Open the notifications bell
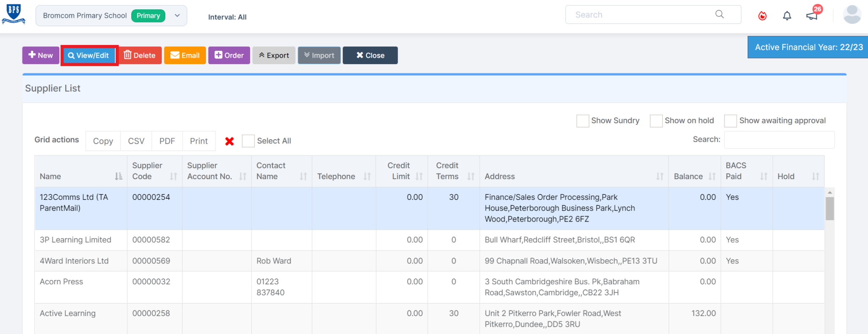Image resolution: width=868 pixels, height=334 pixels. point(787,16)
